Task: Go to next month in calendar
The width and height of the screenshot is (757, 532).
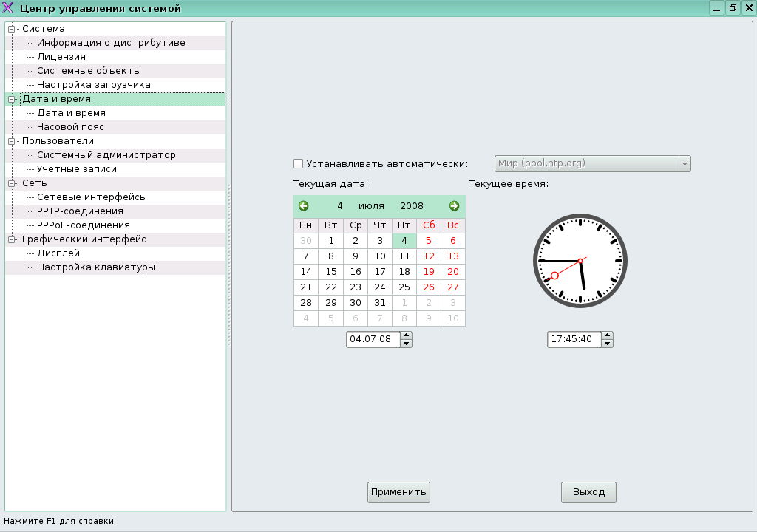Action: [x=453, y=205]
